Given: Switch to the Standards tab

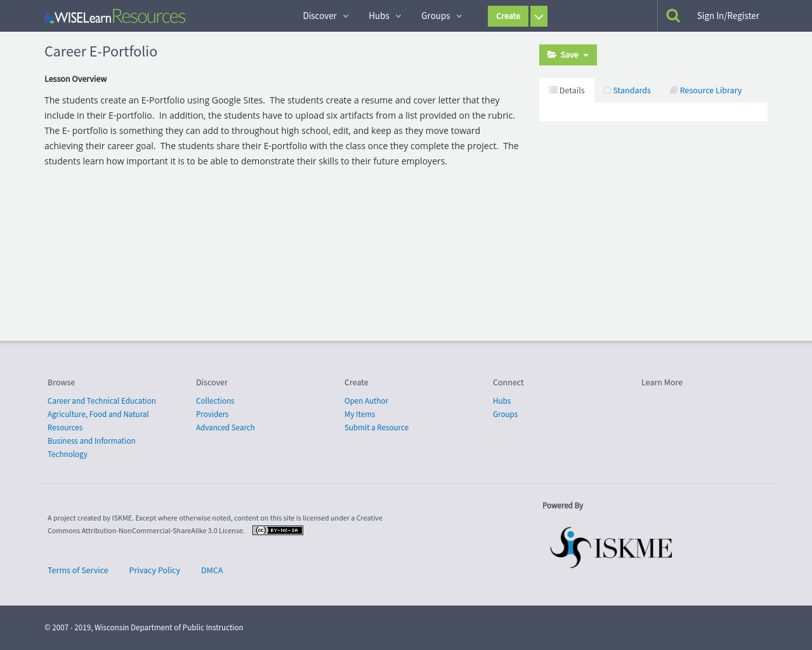Looking at the screenshot, I should click(x=632, y=89).
